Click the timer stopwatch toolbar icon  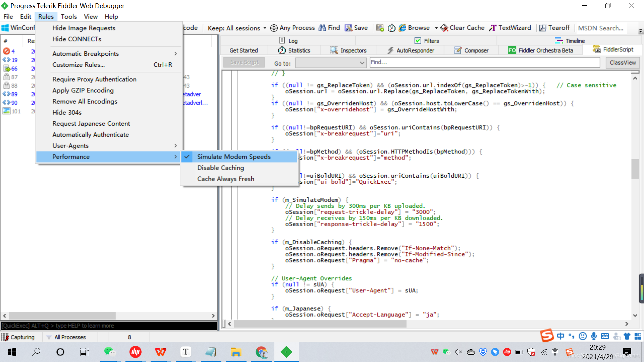click(x=391, y=28)
